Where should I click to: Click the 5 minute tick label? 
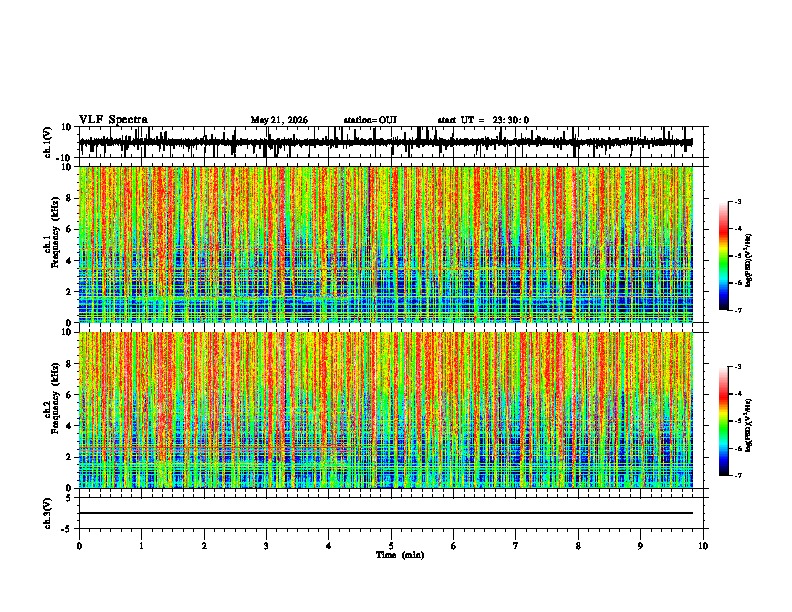391,546
